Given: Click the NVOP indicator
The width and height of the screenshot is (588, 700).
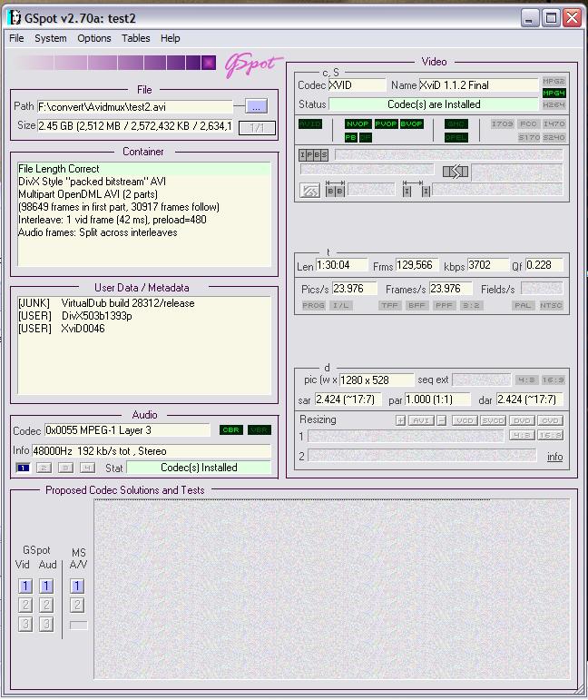Looking at the screenshot, I should tap(358, 124).
